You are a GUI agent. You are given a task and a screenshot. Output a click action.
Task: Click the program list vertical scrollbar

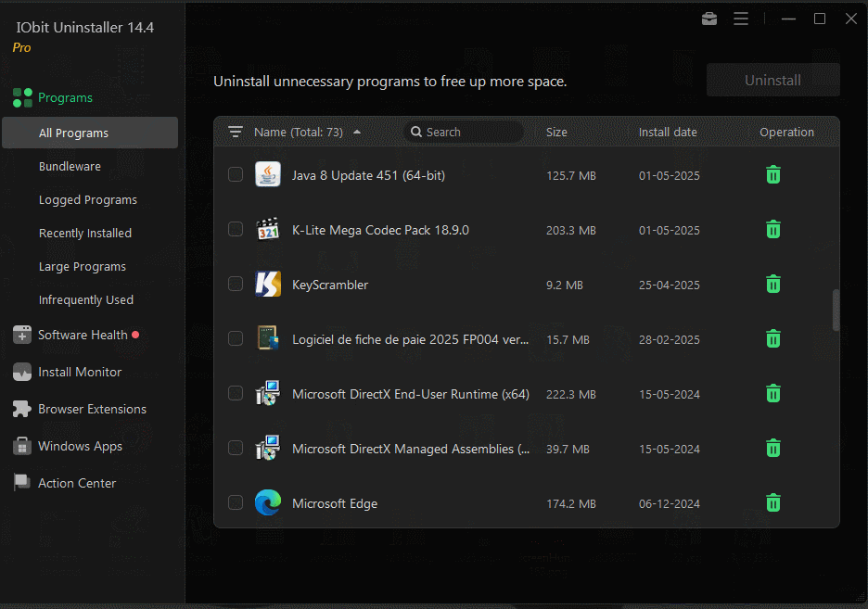(836, 310)
